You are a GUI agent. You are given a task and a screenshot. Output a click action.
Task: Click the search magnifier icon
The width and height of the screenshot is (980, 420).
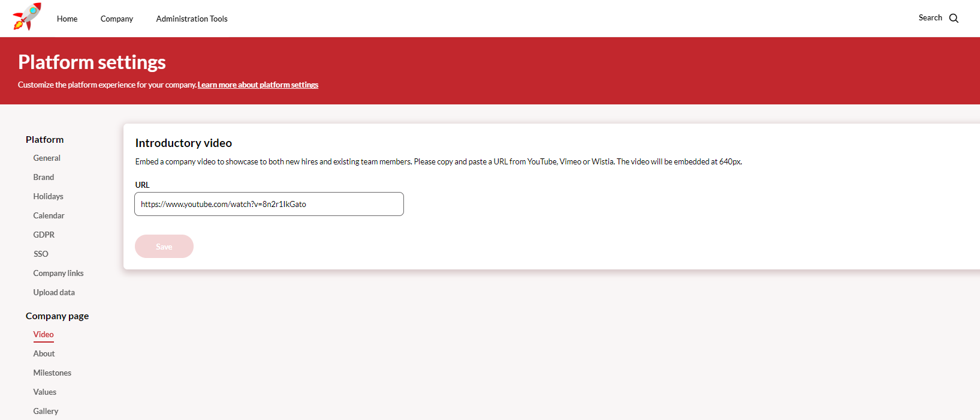(954, 19)
